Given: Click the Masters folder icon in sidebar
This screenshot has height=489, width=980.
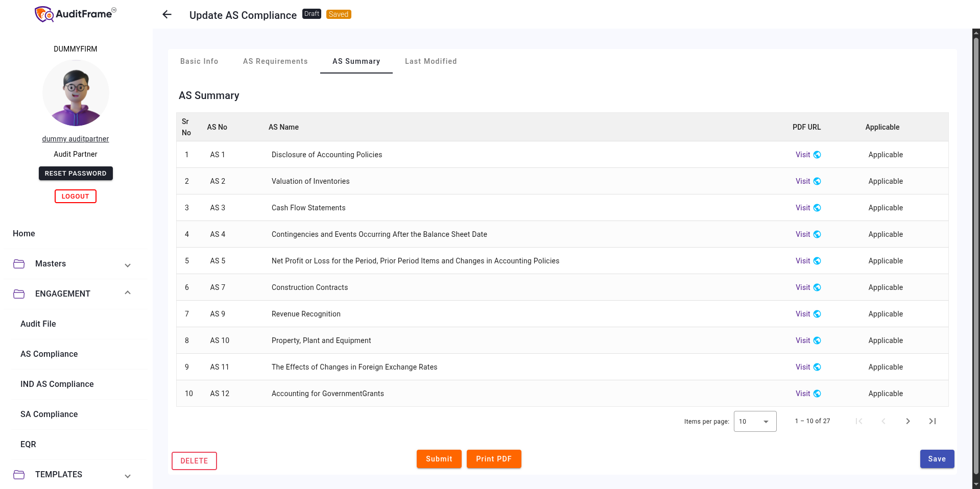Looking at the screenshot, I should coord(19,264).
